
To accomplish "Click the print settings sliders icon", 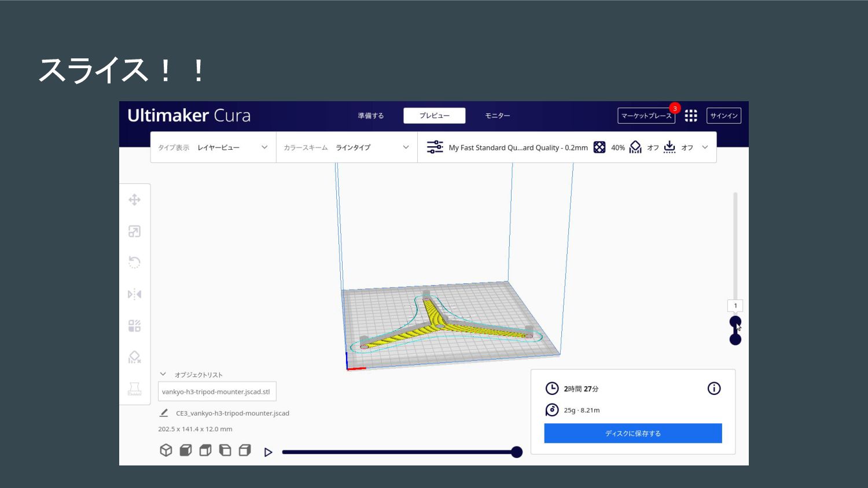I will coord(435,147).
